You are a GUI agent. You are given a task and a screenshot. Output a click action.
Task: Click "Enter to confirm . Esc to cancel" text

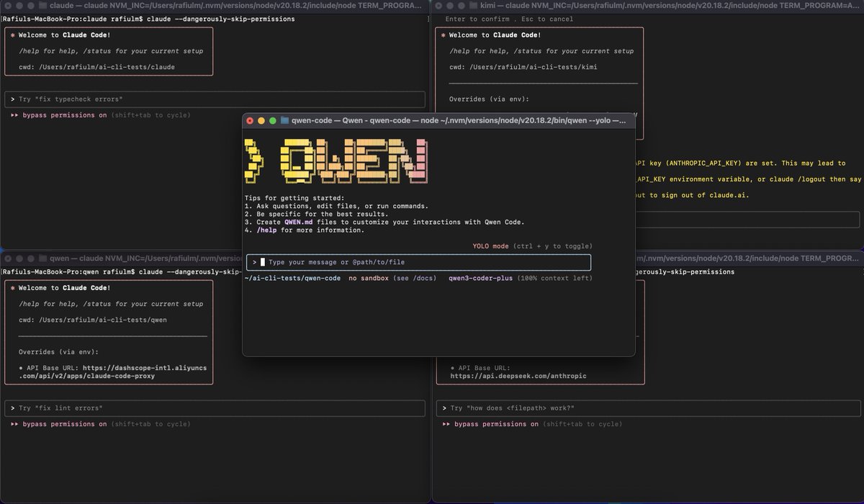point(509,19)
